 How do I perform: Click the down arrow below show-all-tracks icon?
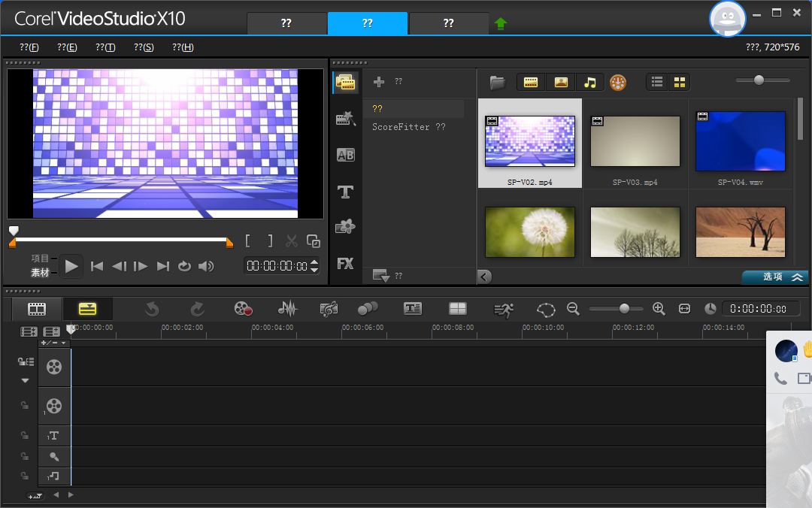pos(25,380)
